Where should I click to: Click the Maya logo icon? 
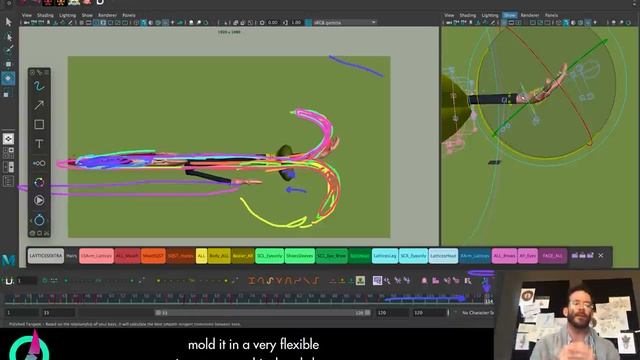[8, 260]
